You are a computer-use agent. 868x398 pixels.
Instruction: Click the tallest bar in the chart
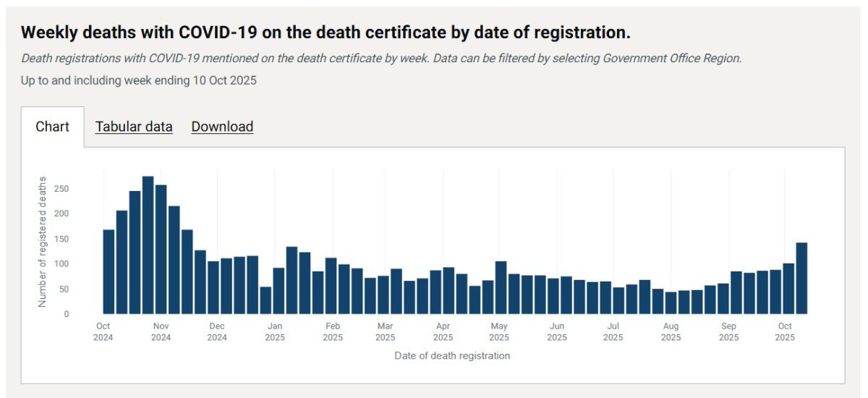148,245
